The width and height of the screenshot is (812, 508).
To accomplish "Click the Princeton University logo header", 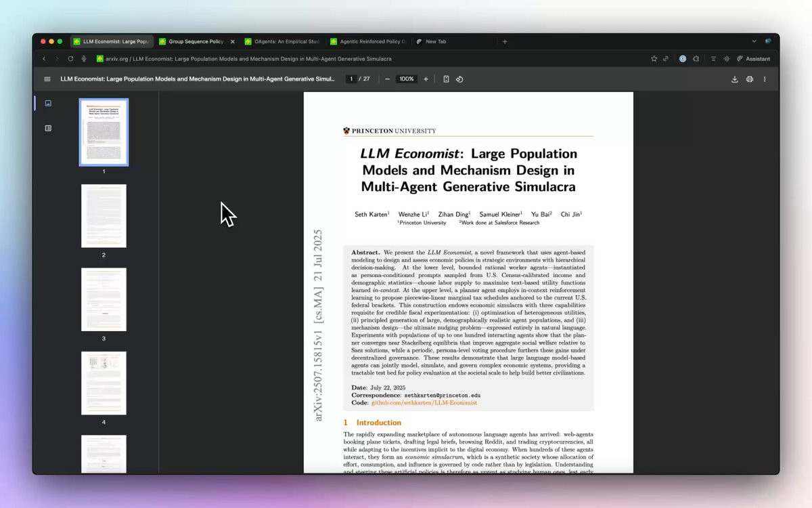I will click(390, 131).
